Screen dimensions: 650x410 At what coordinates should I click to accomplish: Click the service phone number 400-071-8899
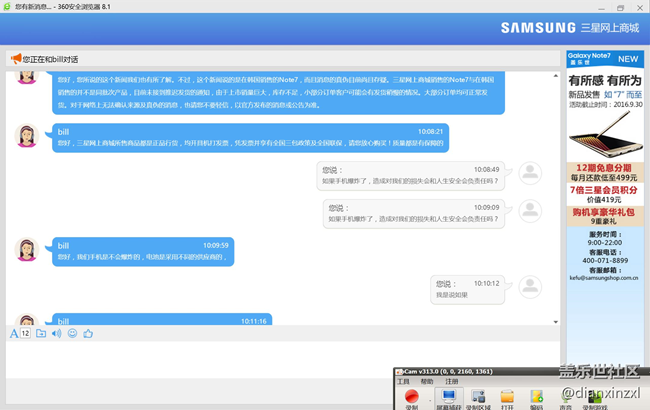pos(605,260)
